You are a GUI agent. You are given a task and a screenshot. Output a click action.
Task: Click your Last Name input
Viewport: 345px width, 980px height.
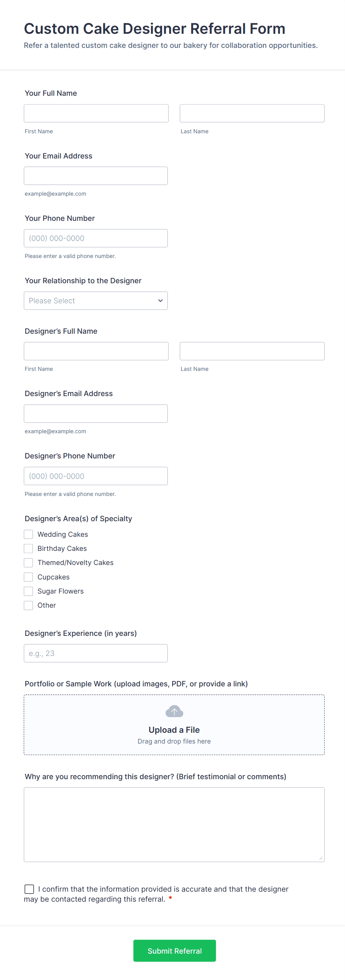click(252, 113)
